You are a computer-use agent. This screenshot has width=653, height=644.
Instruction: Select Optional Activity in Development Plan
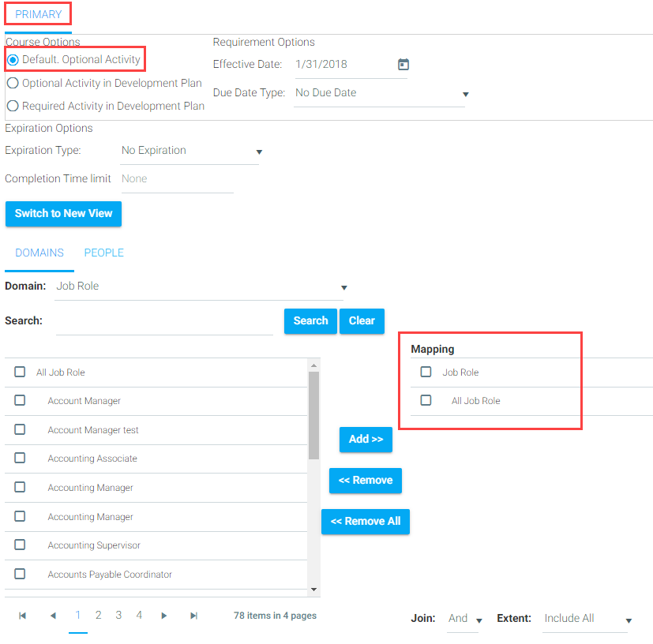tap(13, 83)
